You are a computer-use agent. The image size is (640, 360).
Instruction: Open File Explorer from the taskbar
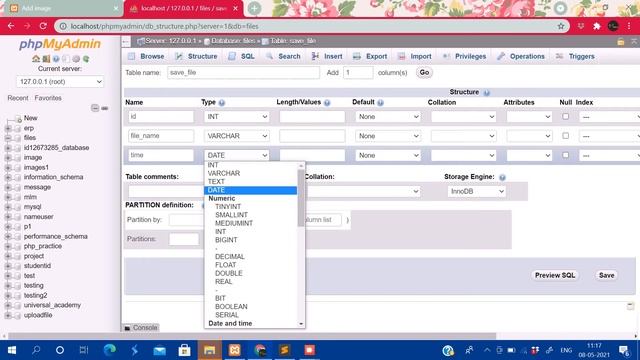(x=209, y=350)
